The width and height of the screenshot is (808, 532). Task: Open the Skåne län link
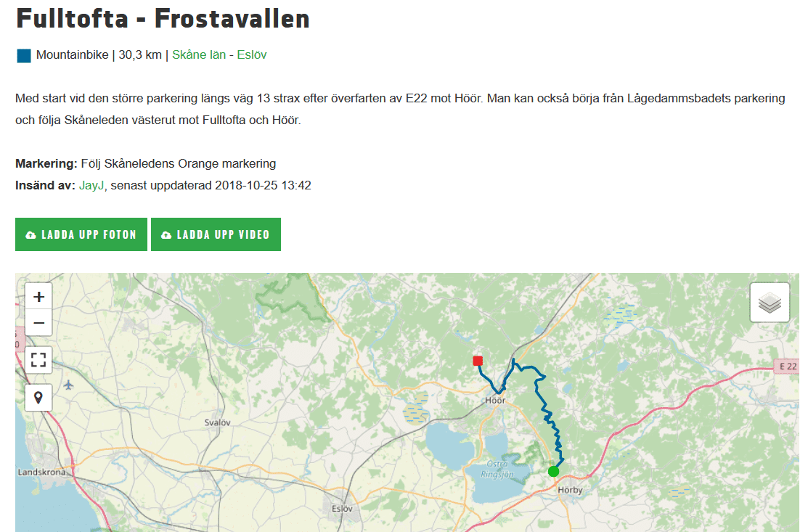(199, 54)
